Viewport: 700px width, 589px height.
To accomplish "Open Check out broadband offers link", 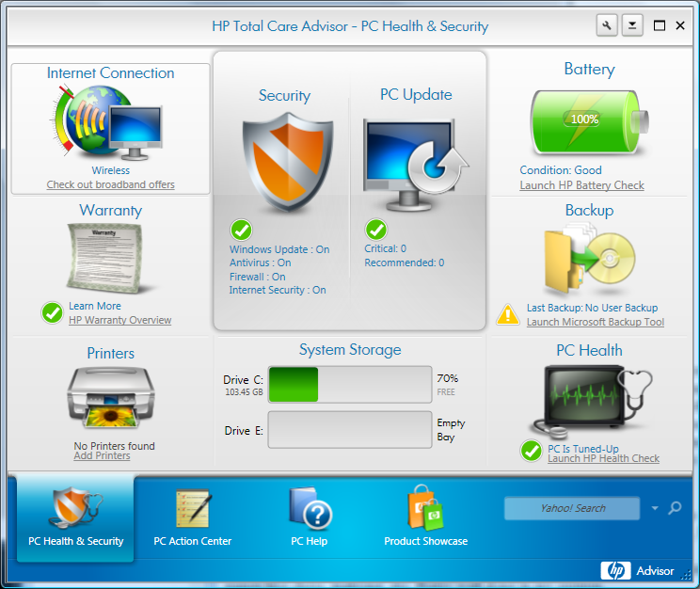I will pyautogui.click(x=111, y=184).
